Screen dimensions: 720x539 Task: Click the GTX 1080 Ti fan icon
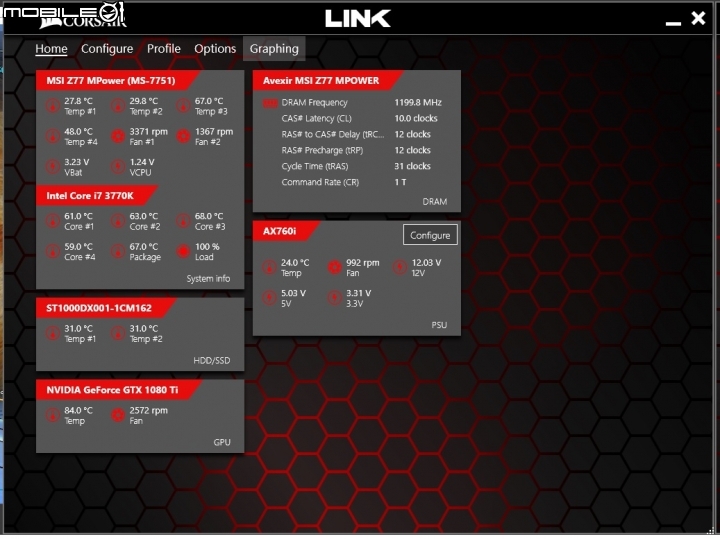coord(118,415)
